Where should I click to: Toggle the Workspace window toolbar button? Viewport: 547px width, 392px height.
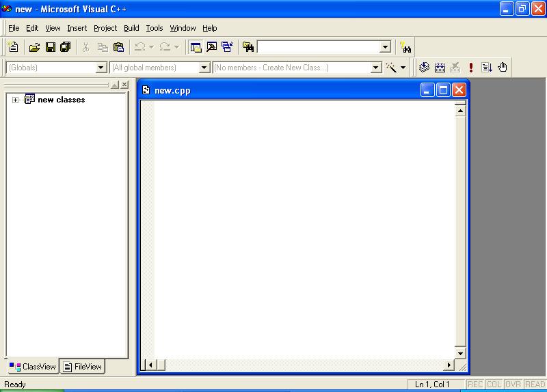(x=196, y=46)
